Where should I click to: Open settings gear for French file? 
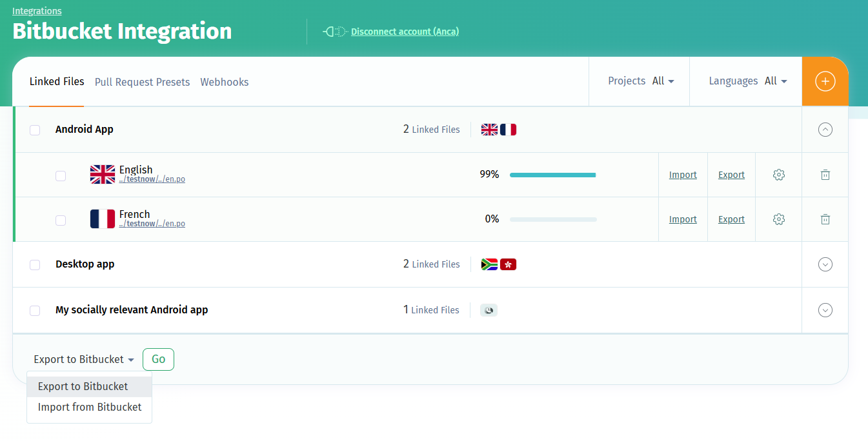point(778,219)
